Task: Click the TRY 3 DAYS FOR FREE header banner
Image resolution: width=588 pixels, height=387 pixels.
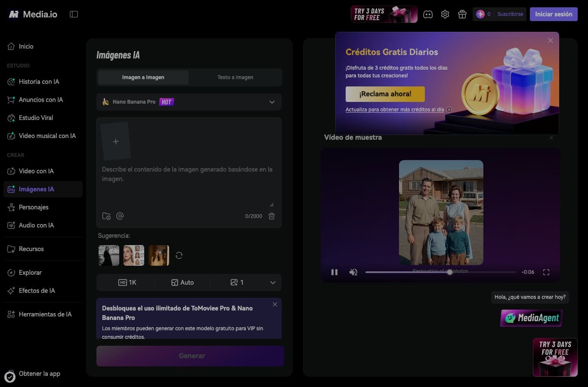Action: point(384,14)
